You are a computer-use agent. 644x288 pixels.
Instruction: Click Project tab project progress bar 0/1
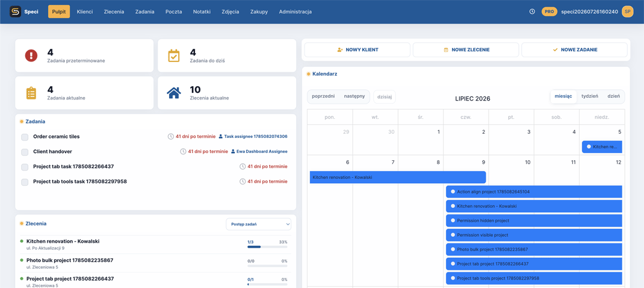267,284
